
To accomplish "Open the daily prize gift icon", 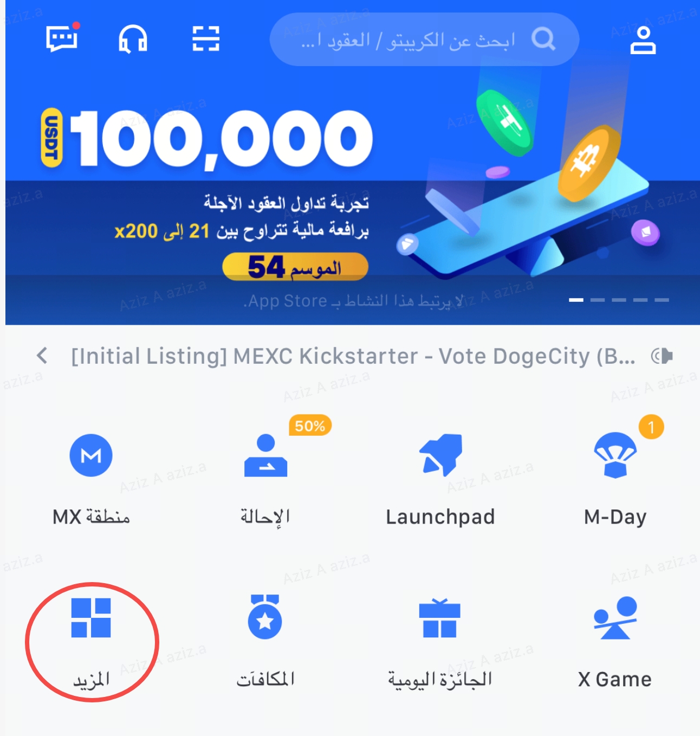I will 439,618.
